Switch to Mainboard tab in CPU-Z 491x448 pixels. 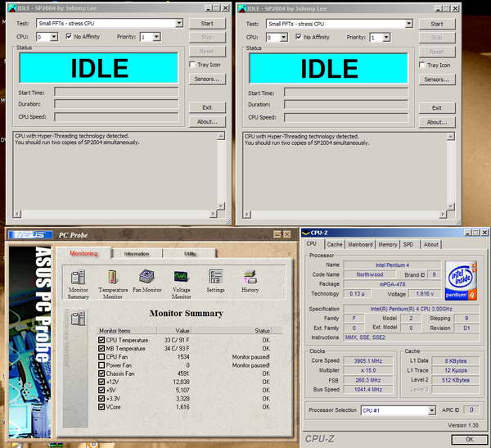click(x=360, y=244)
